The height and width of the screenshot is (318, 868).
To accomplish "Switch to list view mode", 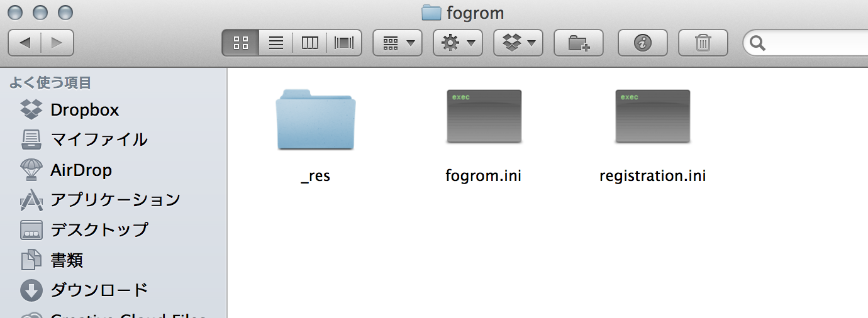I will [x=275, y=43].
